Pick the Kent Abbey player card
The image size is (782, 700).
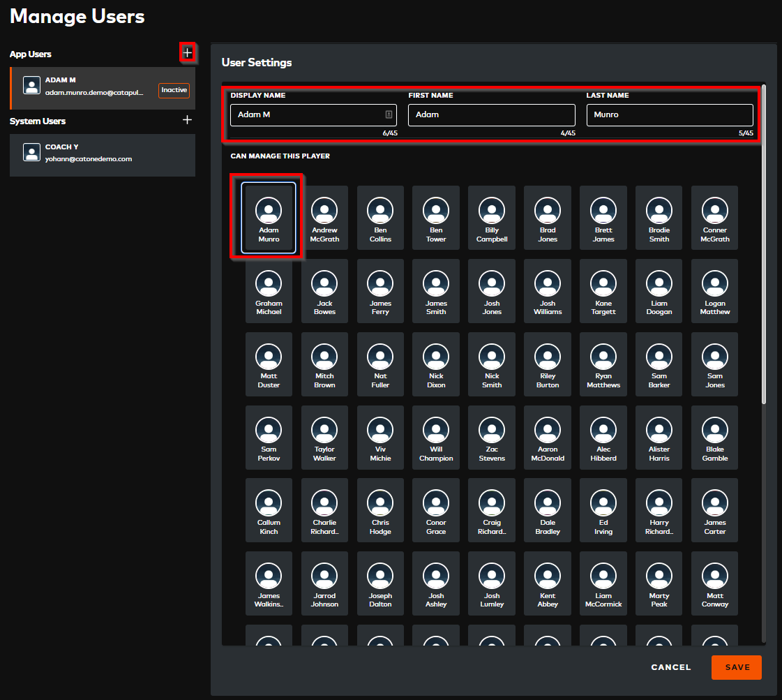tap(548, 583)
